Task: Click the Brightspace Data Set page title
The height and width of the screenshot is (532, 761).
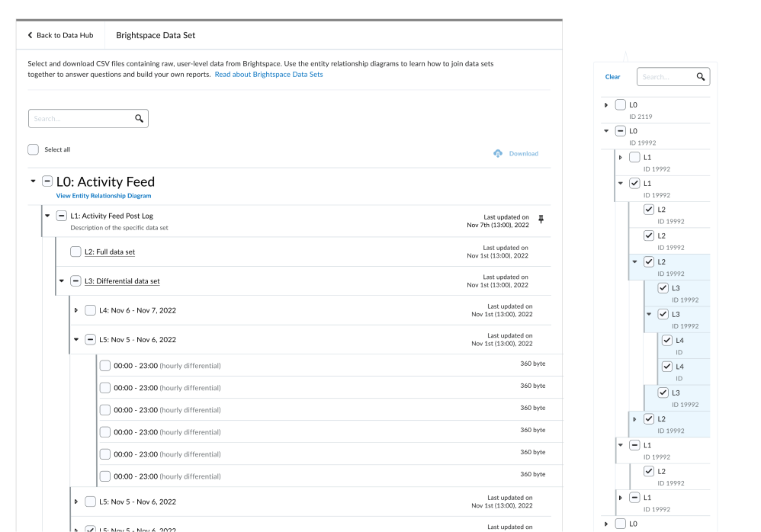Action: [x=156, y=35]
